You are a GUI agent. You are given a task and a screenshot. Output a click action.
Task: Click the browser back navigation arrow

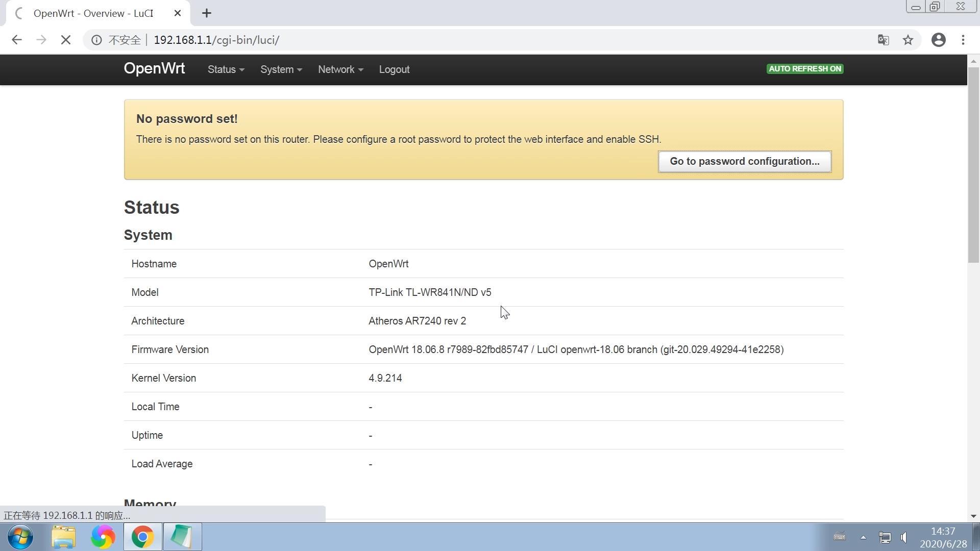click(16, 40)
